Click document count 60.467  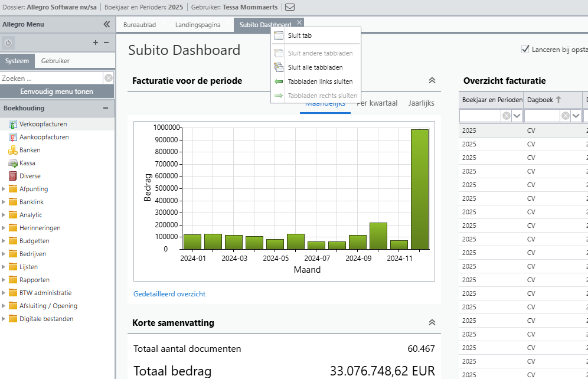coord(421,349)
